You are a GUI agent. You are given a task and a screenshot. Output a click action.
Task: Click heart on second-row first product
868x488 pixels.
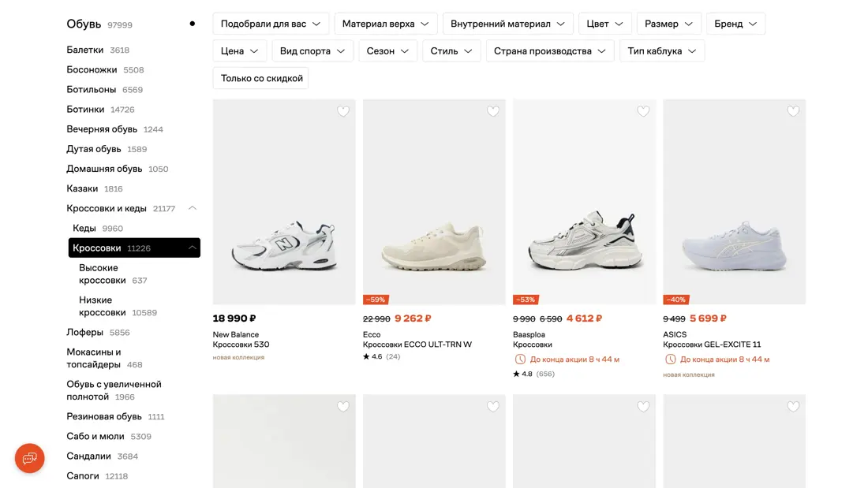coord(342,407)
